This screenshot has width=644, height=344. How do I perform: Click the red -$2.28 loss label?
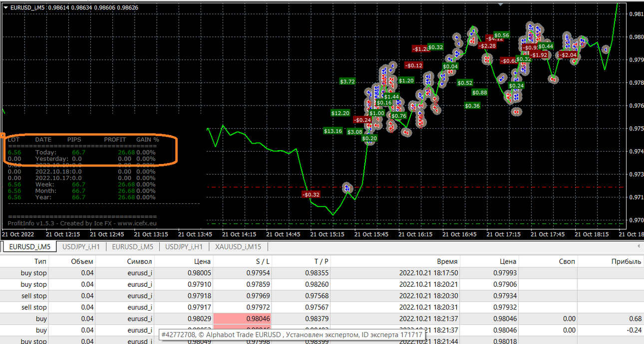click(x=487, y=46)
